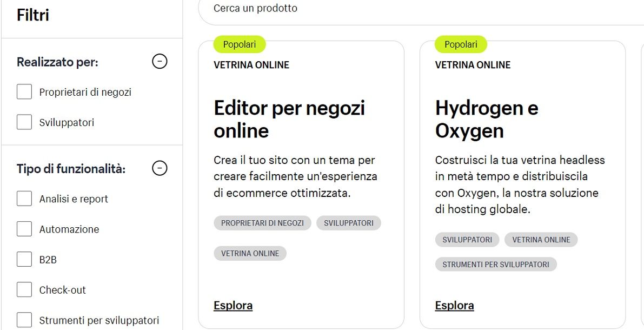Tick the Sviluppatori filter checkbox

tap(24, 122)
